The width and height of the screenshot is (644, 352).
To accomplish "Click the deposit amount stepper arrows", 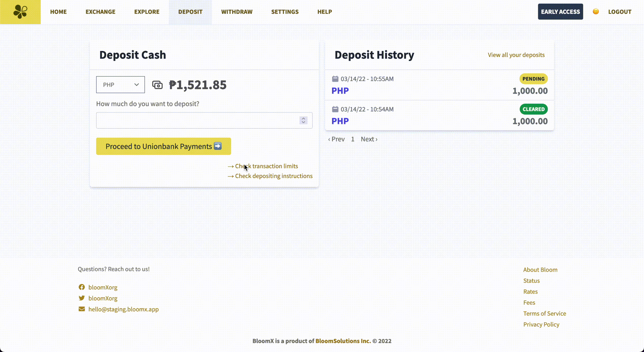I will click(303, 120).
